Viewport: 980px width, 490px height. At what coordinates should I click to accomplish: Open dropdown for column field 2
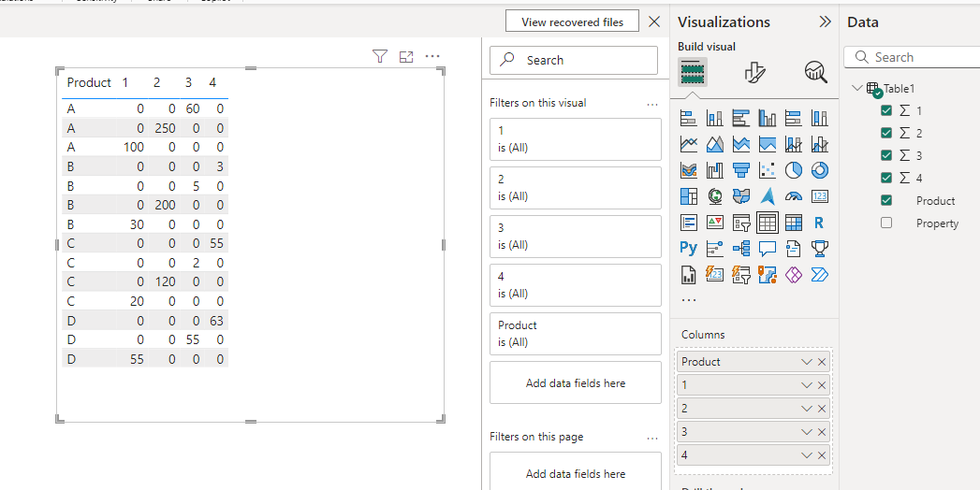pos(806,409)
